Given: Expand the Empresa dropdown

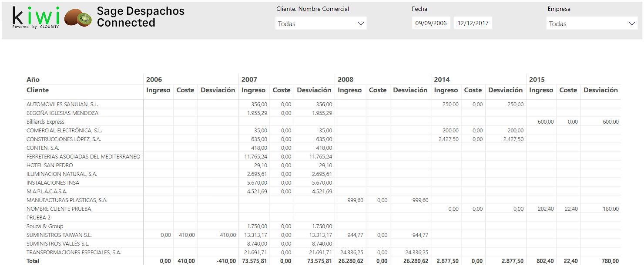Looking at the screenshot, I should [592, 24].
